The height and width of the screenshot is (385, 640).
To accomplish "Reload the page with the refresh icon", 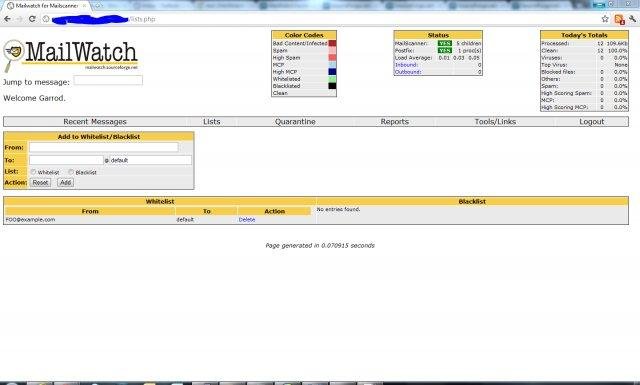I will click(x=32, y=19).
